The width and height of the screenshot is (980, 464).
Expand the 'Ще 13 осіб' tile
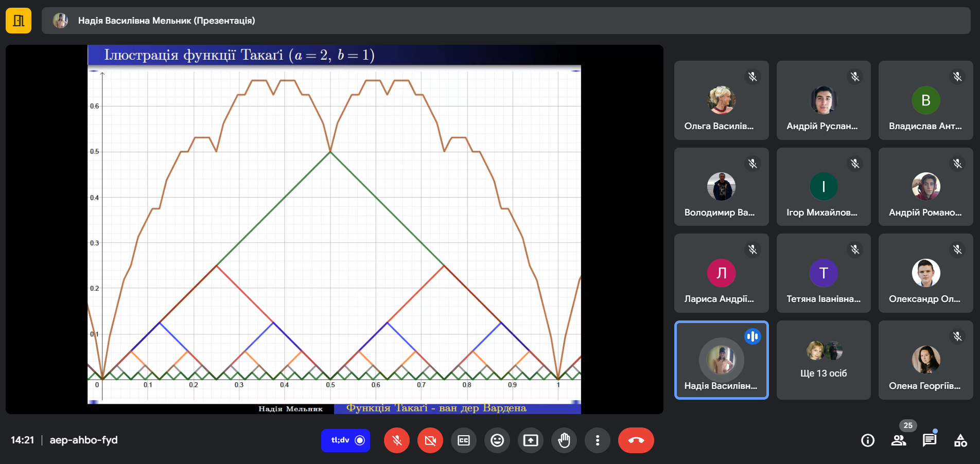(x=824, y=360)
